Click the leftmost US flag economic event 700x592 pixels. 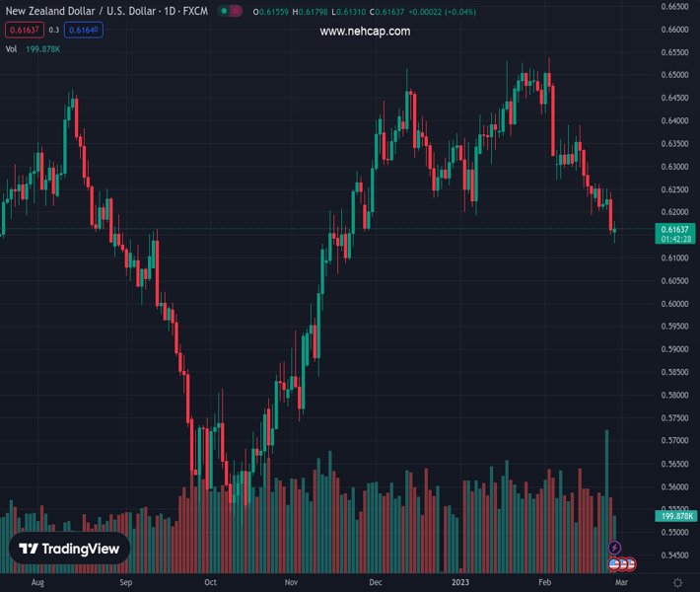point(614,563)
